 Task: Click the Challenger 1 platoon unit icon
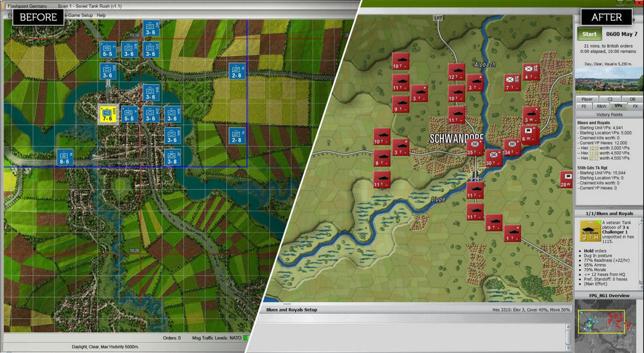pyautogui.click(x=590, y=232)
